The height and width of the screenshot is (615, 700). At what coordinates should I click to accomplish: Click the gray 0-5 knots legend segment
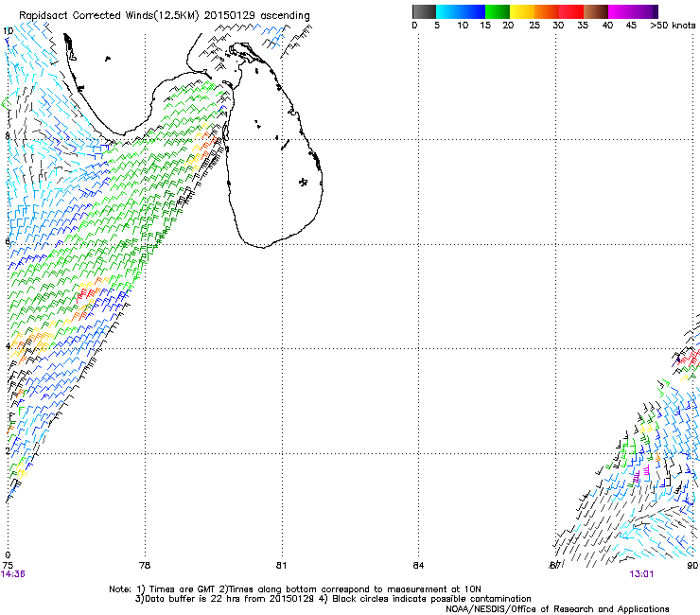coord(424,11)
